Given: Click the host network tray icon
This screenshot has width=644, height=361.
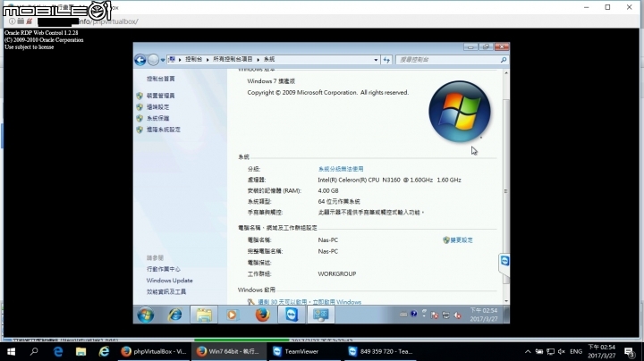Looking at the screenshot, I should (550, 351).
